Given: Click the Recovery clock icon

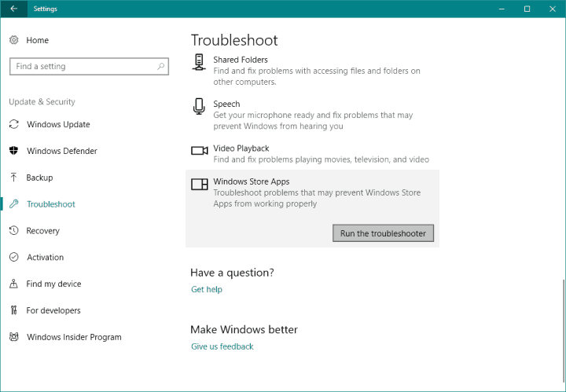Looking at the screenshot, I should tap(13, 230).
